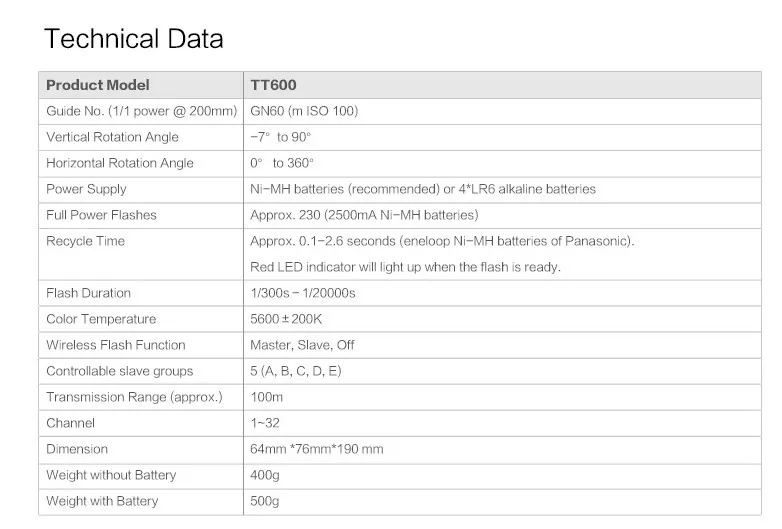This screenshot has width=782, height=529.
Task: Click the Red LED indicator sentence
Action: point(405,267)
